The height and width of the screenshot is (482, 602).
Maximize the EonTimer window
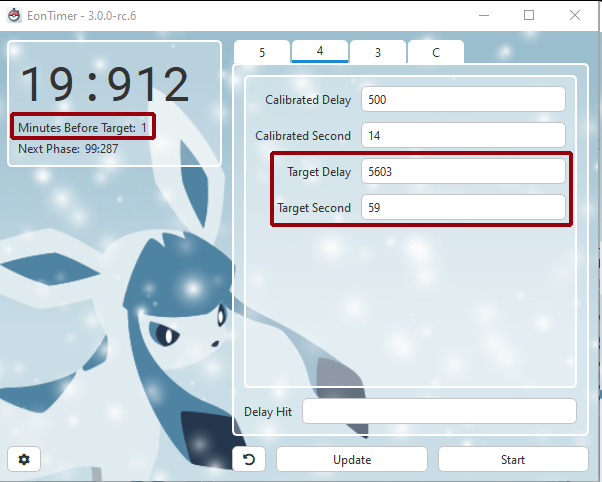(x=529, y=15)
